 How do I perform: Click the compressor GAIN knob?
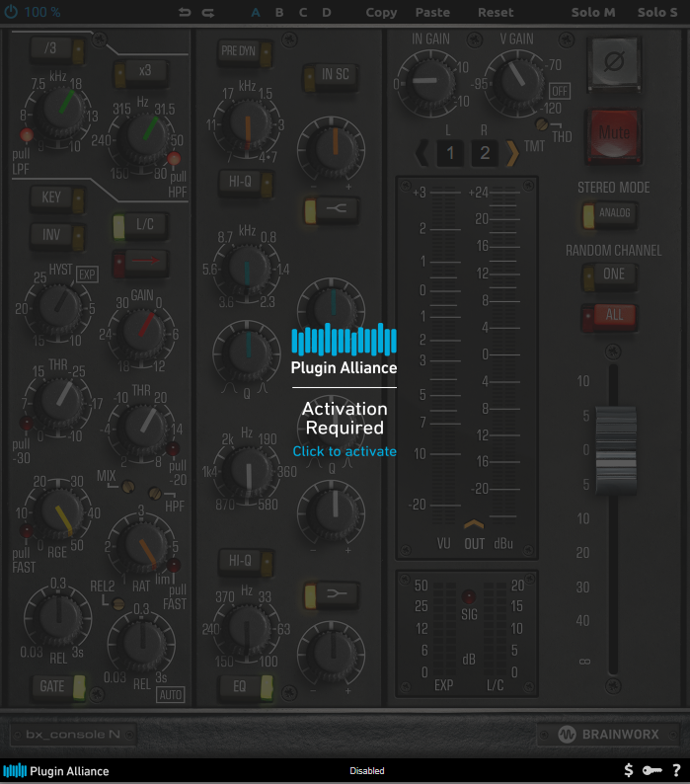142,332
